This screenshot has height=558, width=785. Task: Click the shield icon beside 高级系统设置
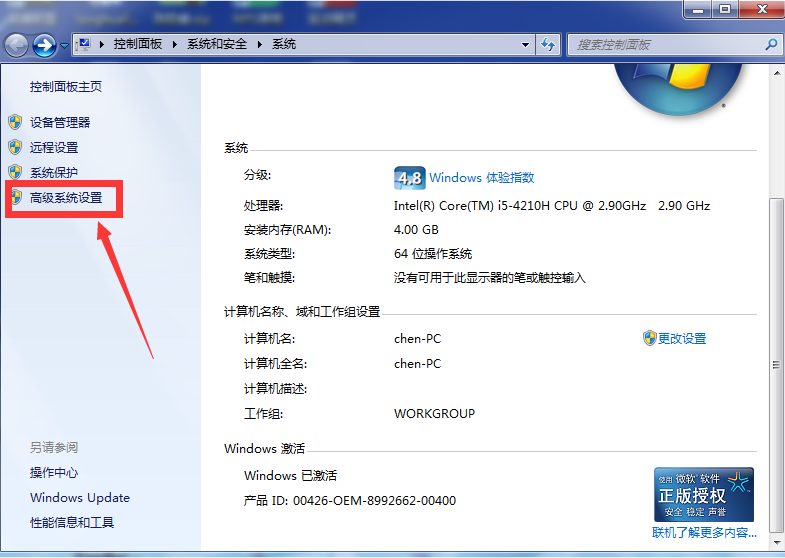coord(17,197)
